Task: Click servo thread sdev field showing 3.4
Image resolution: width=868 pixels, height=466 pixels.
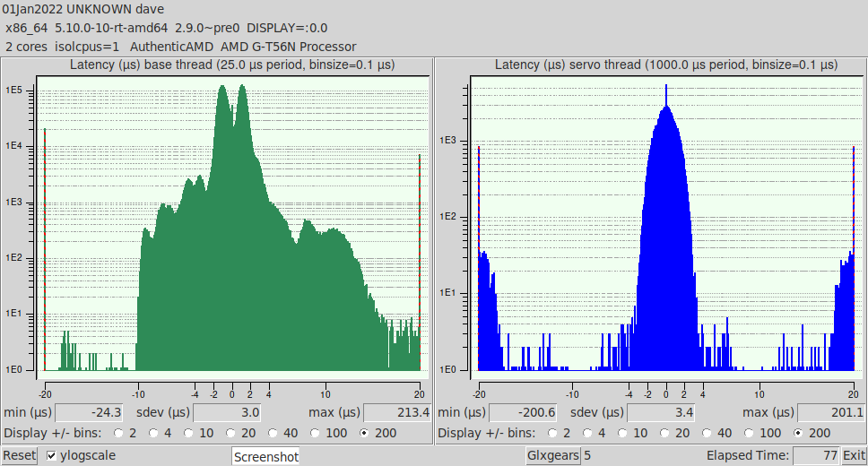Action: [x=661, y=412]
